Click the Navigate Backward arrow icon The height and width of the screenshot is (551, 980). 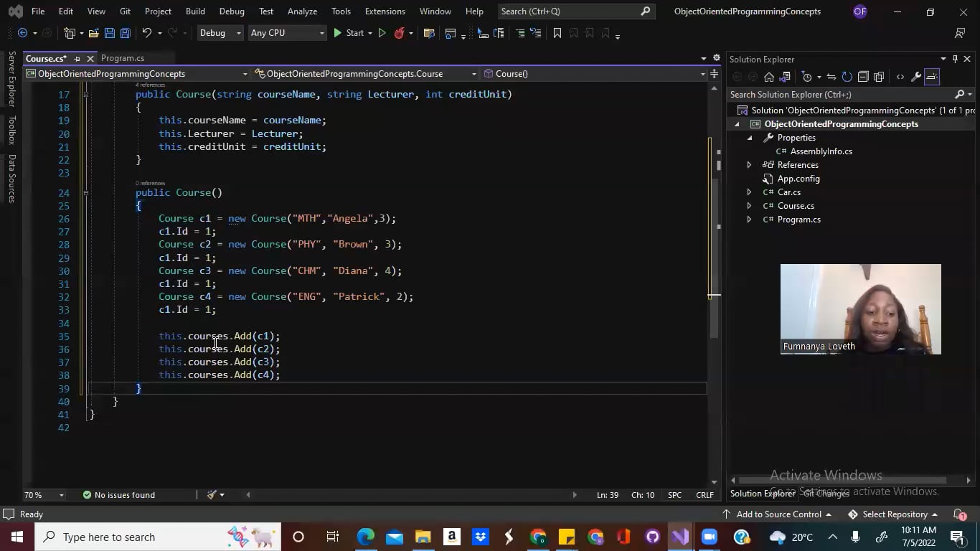point(22,33)
